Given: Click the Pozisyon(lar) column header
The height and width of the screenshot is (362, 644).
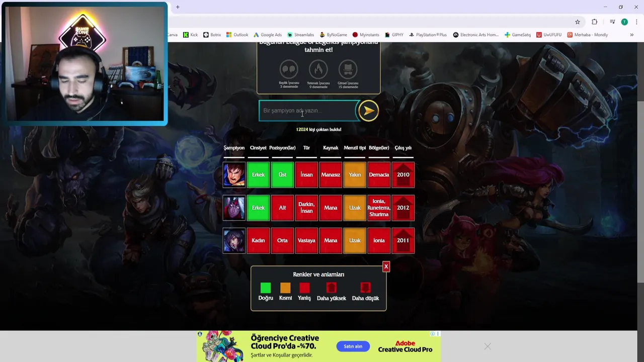Looking at the screenshot, I should click(x=282, y=148).
